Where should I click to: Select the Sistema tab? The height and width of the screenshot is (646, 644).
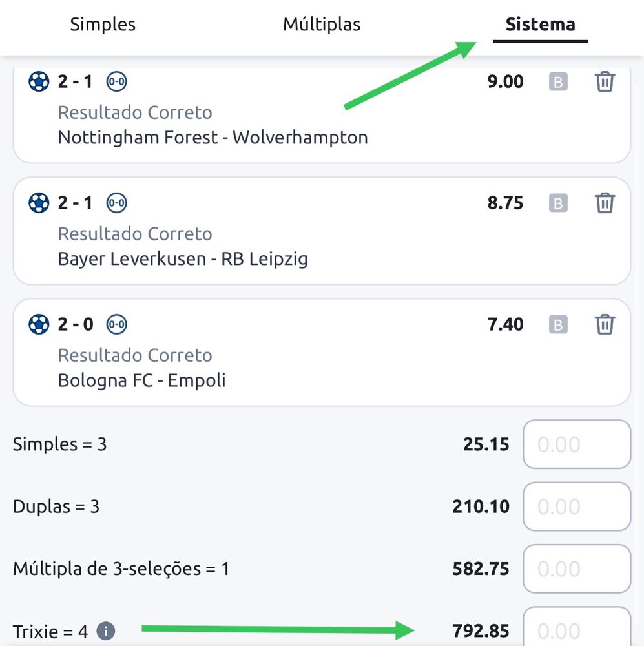540,25
